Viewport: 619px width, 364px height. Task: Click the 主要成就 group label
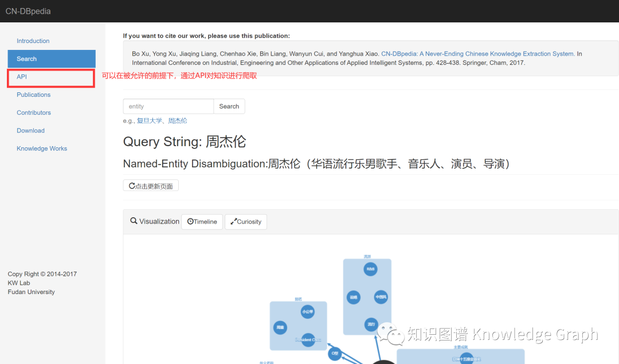(x=460, y=347)
